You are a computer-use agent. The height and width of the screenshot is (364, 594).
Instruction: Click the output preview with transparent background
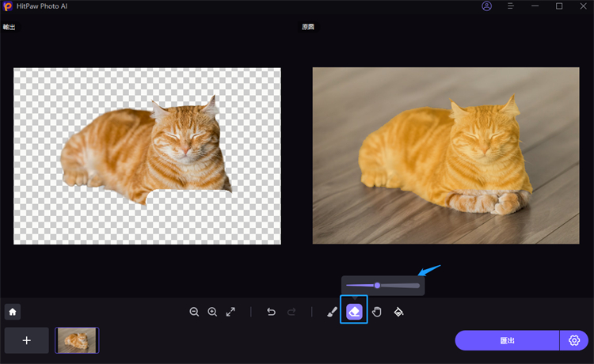pos(147,156)
